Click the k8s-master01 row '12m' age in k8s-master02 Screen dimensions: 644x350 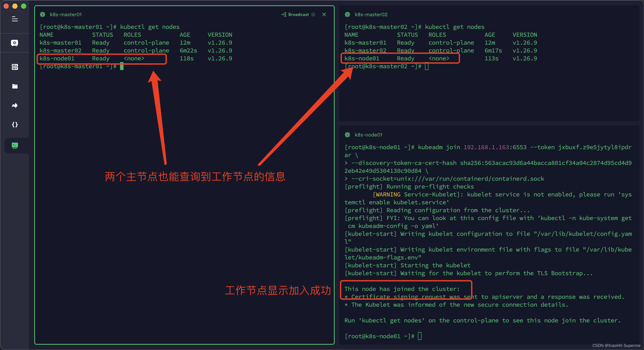click(x=490, y=43)
